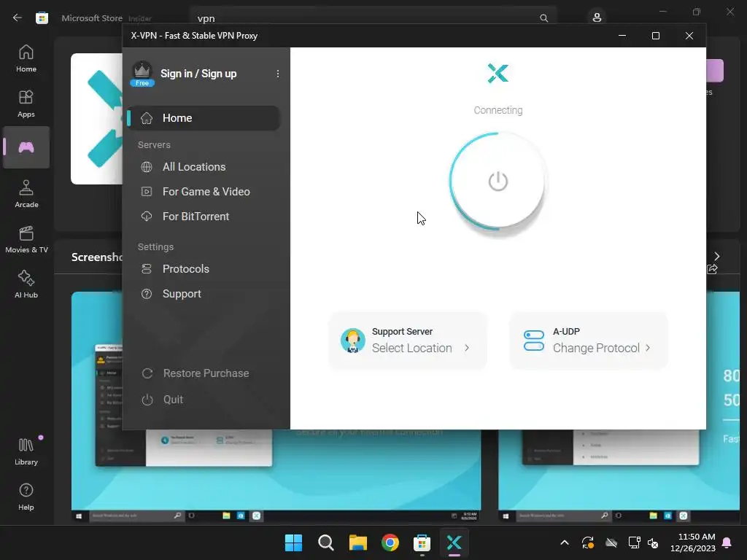This screenshot has width=747, height=560.
Task: Click Microsoft Store taskbar icon
Action: coord(422,542)
